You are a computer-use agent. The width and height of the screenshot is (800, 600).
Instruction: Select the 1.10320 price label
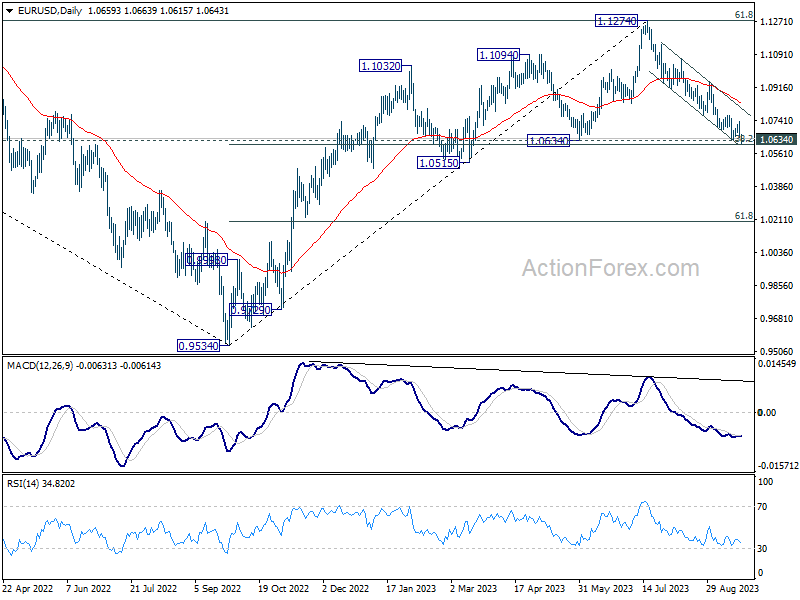point(380,66)
